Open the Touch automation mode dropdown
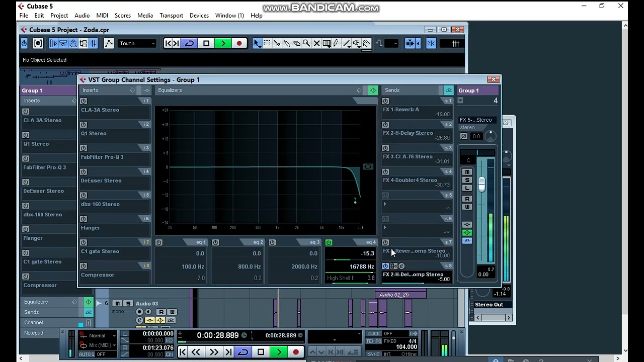 pos(137,44)
